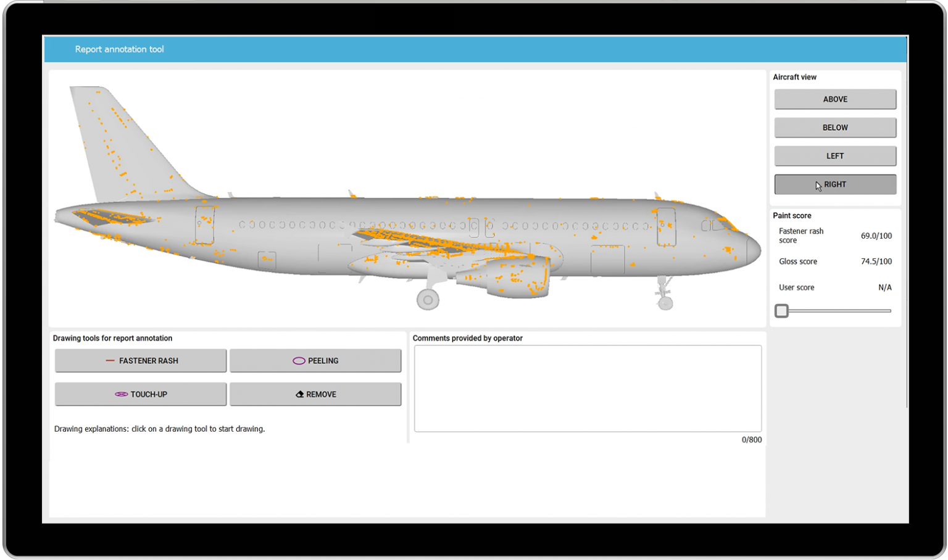The image size is (948, 560).
Task: Pick the Remove eraser tool
Action: point(315,394)
